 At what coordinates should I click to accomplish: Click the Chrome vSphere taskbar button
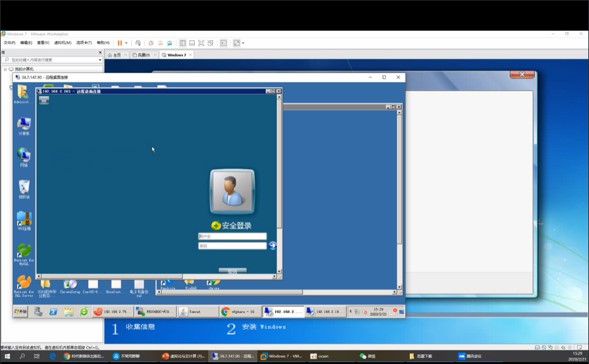(x=240, y=311)
